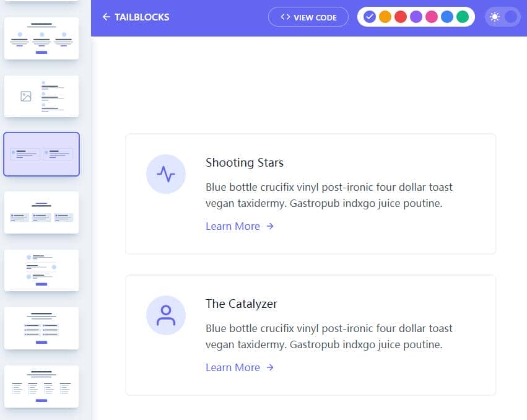Follow Learn More link under The Catalyzer
The image size is (527, 420).
click(x=233, y=368)
